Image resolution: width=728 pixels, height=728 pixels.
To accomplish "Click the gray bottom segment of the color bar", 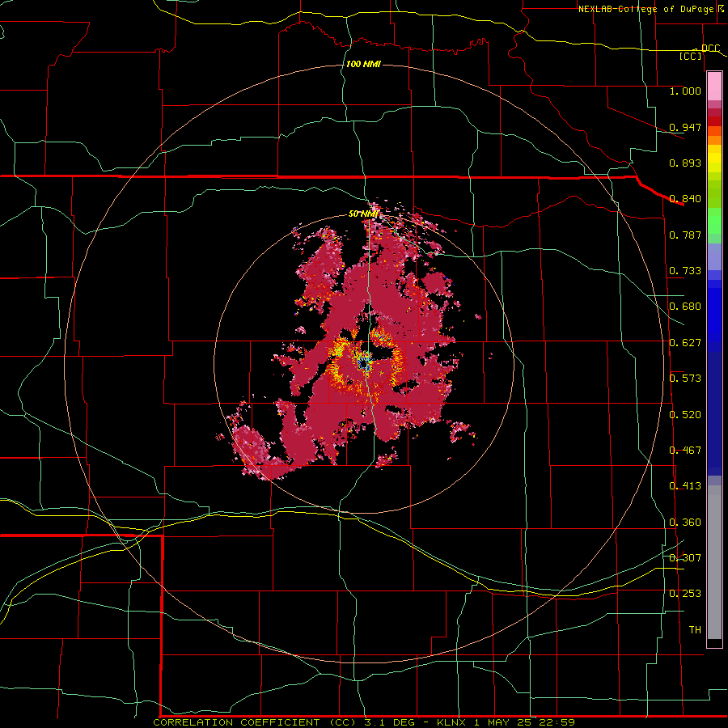I will (714, 562).
